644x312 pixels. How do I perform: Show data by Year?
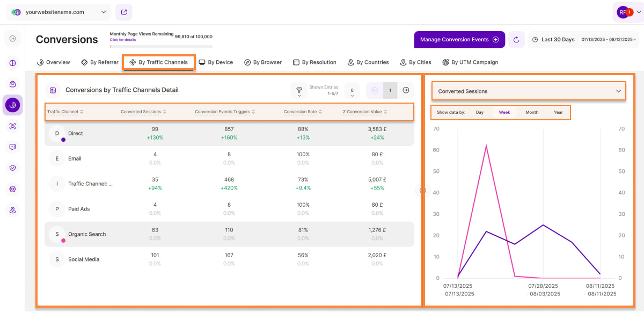(x=558, y=113)
